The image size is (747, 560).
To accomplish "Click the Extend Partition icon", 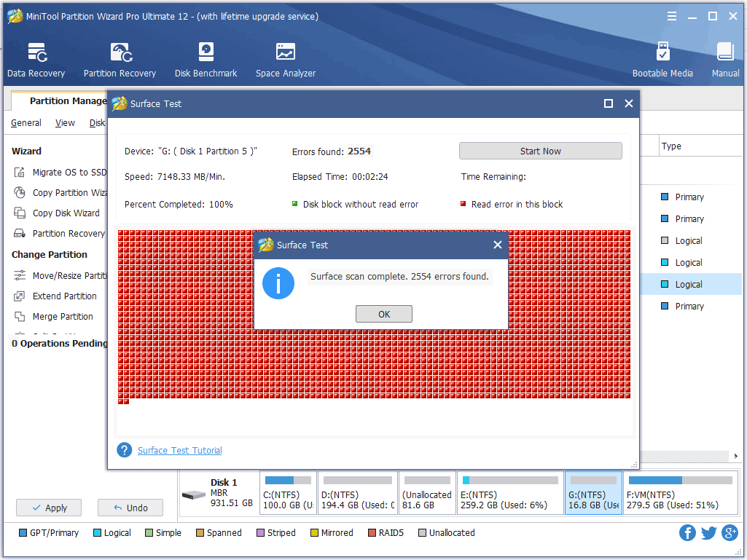I will (x=20, y=296).
